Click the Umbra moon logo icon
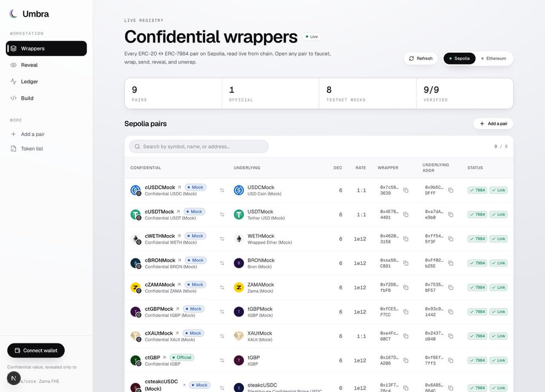 coord(13,14)
